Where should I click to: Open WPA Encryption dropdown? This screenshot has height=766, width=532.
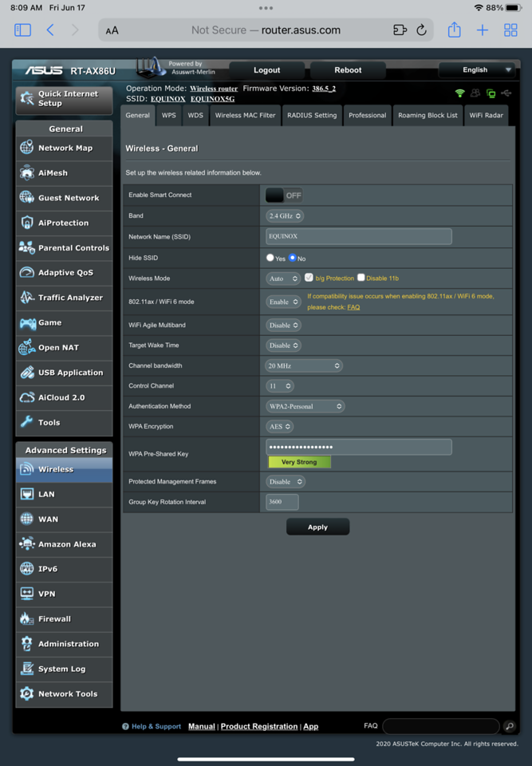click(279, 426)
